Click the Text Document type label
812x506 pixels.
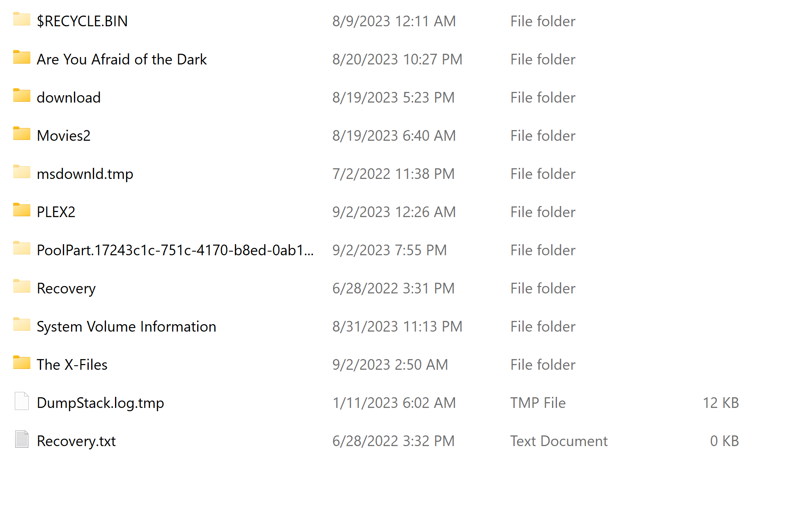pos(559,441)
